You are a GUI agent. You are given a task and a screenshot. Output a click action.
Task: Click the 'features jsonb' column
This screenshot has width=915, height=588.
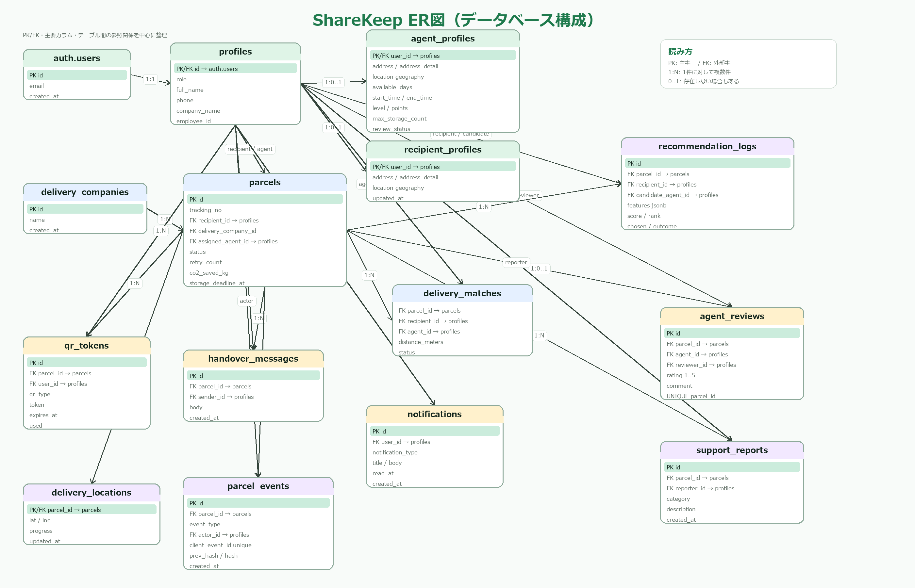coord(646,205)
